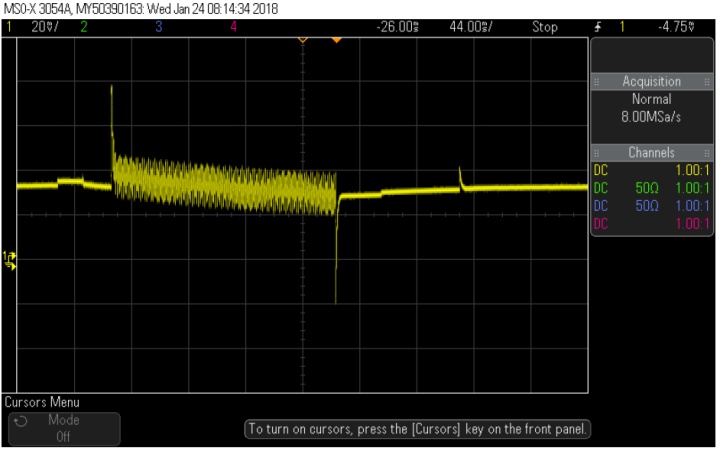
Task: Click the pink DC channel 4 coupling row
Action: 652,224
